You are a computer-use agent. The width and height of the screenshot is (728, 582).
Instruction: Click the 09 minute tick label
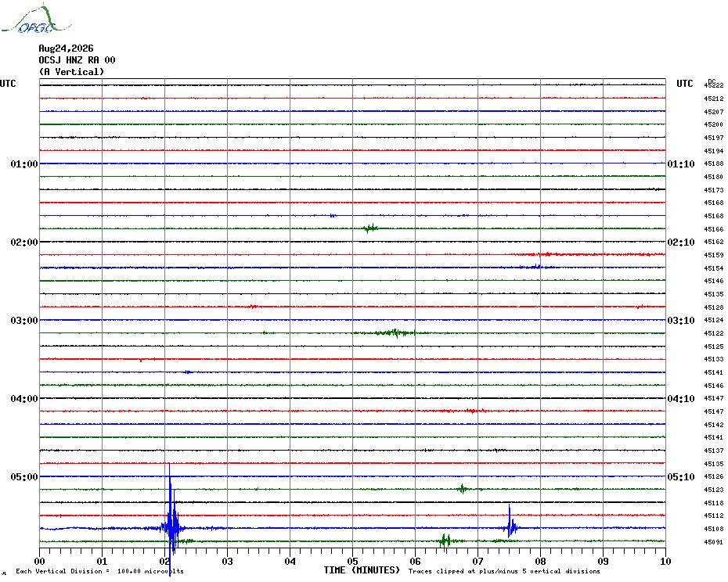pyautogui.click(x=603, y=561)
